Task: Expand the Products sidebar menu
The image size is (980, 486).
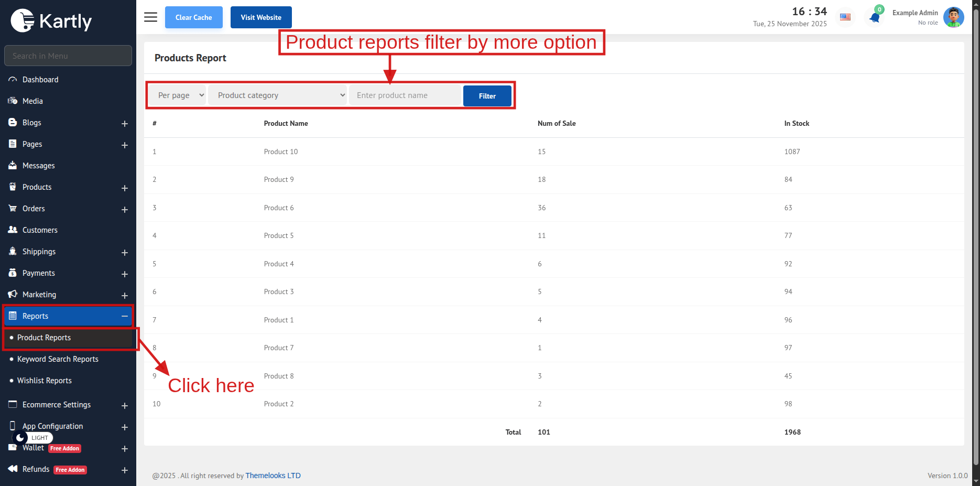Action: click(124, 188)
